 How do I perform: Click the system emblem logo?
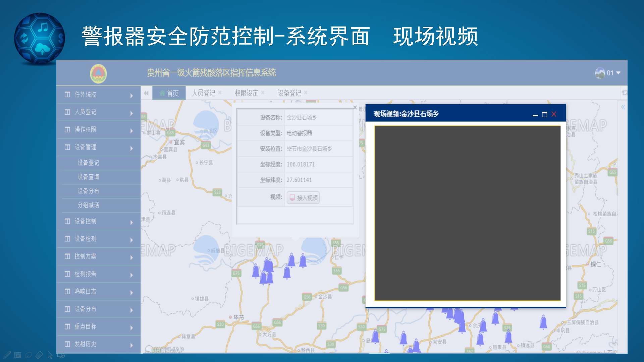98,73
